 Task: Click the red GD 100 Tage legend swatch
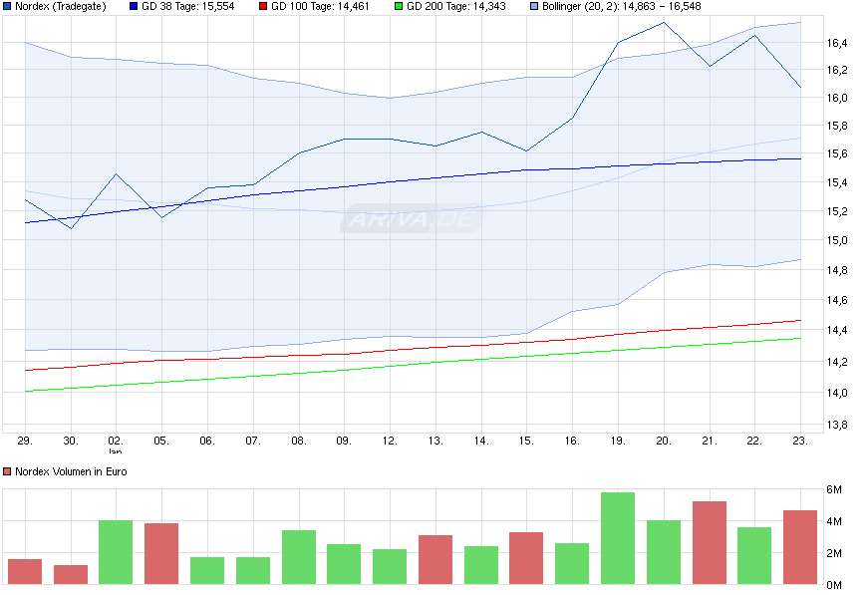pos(263,7)
